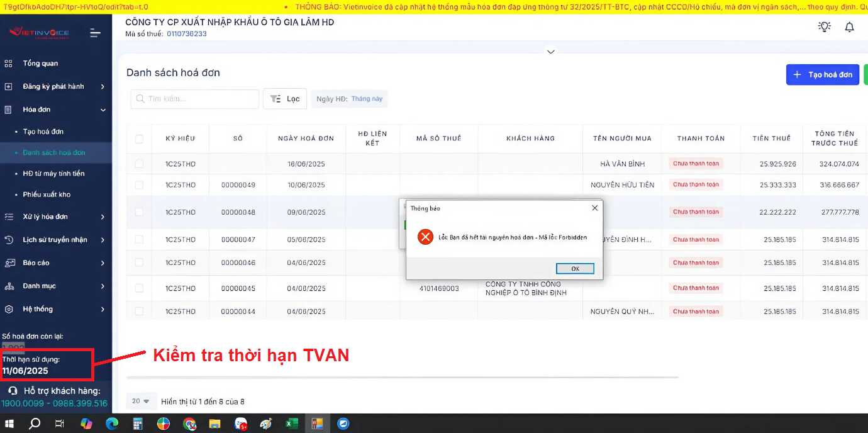Check the select-all checkbox in the table header

[x=140, y=138]
